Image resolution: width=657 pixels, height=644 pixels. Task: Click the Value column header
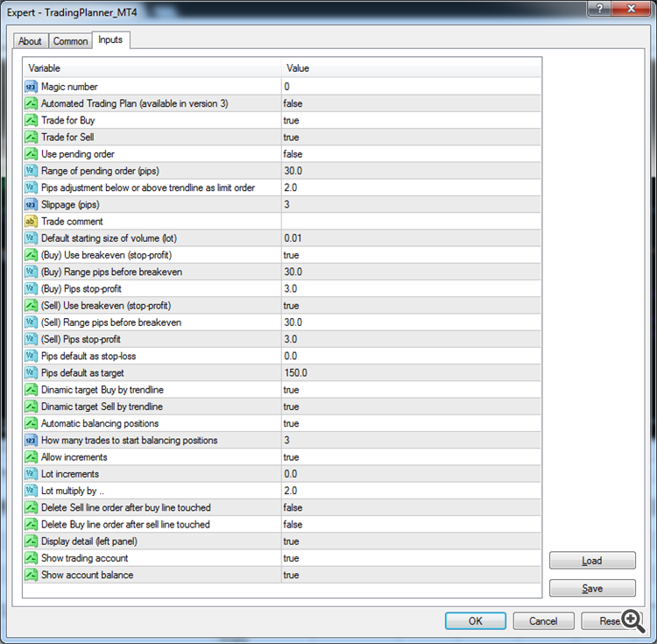point(411,68)
